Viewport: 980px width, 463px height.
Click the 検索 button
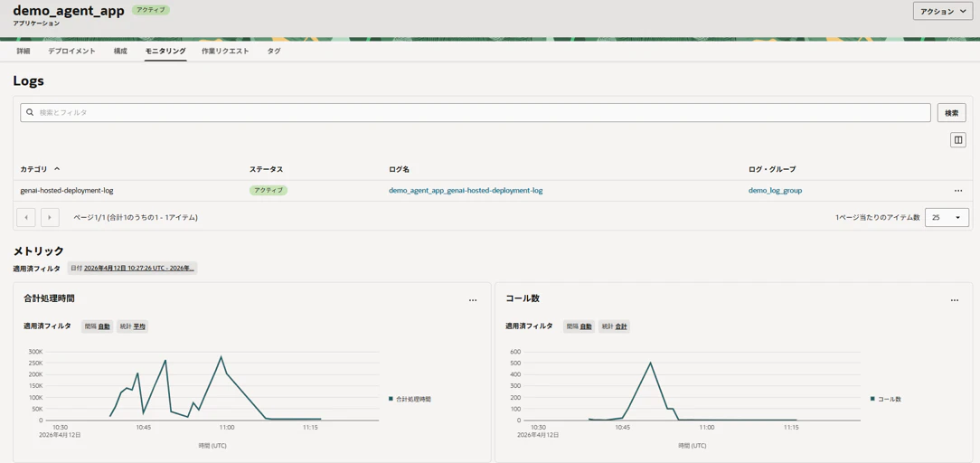tap(951, 112)
